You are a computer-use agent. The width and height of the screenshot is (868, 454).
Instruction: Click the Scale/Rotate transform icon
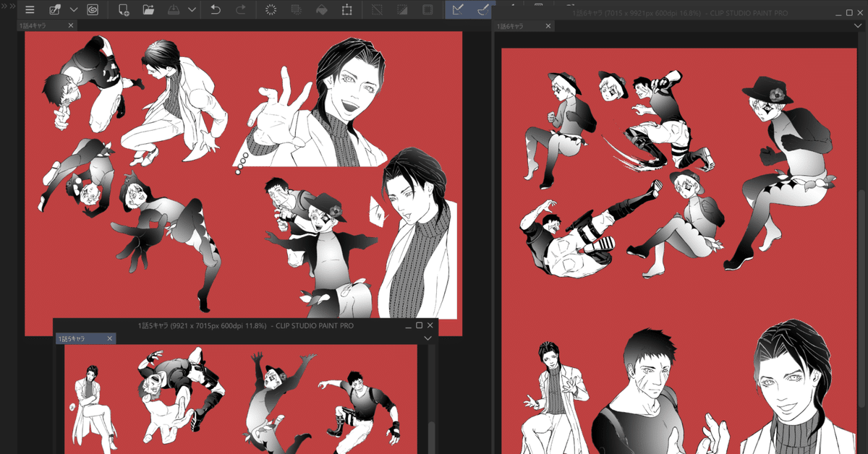click(x=347, y=10)
